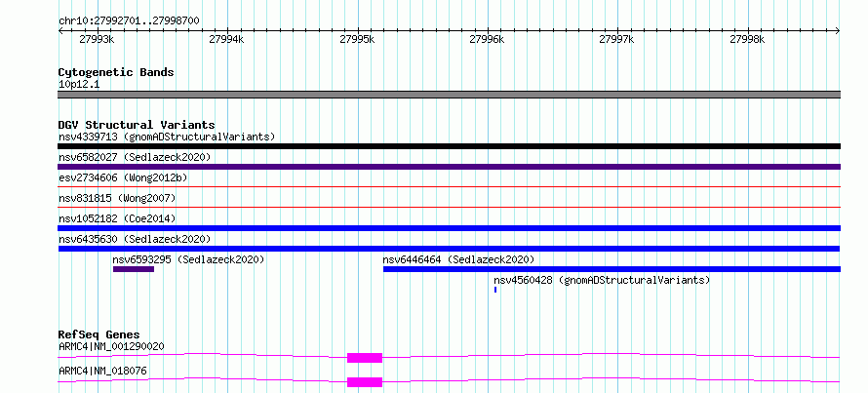Open the nsv6593295 Sedlazeck2020 label
This screenshot has height=393, width=868.
click(x=188, y=259)
